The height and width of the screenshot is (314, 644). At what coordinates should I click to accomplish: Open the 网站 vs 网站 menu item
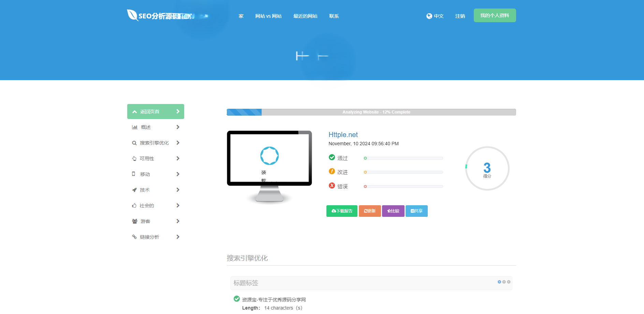[x=268, y=16]
